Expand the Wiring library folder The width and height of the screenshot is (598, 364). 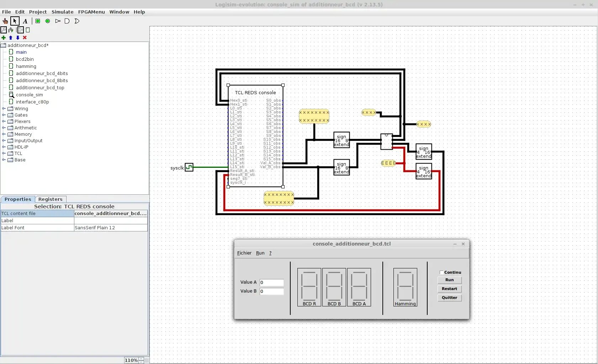click(x=4, y=109)
